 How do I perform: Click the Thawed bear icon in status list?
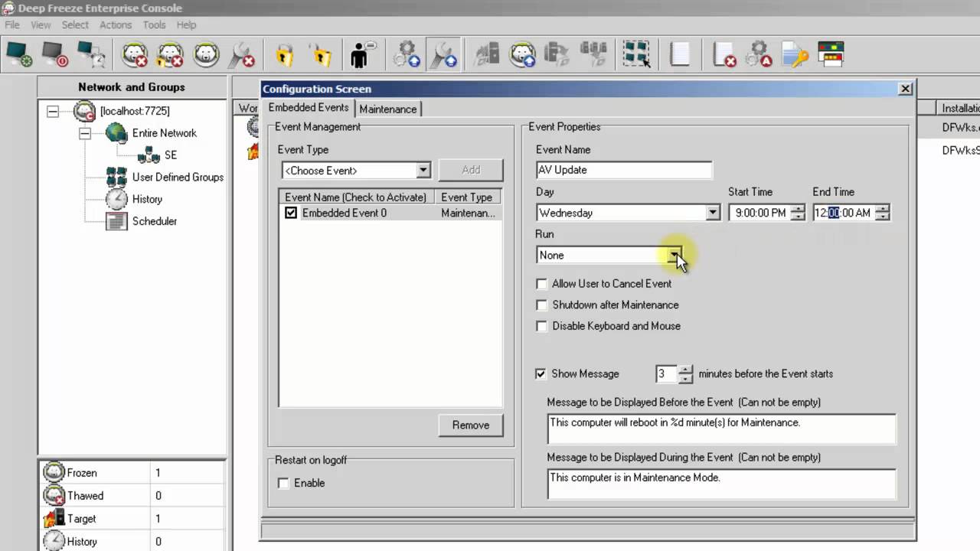54,495
